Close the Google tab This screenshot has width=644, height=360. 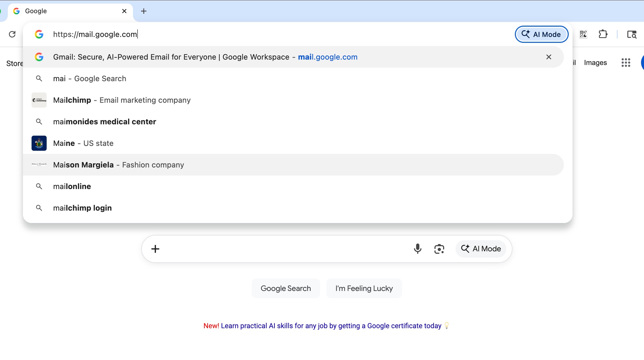[x=124, y=11]
